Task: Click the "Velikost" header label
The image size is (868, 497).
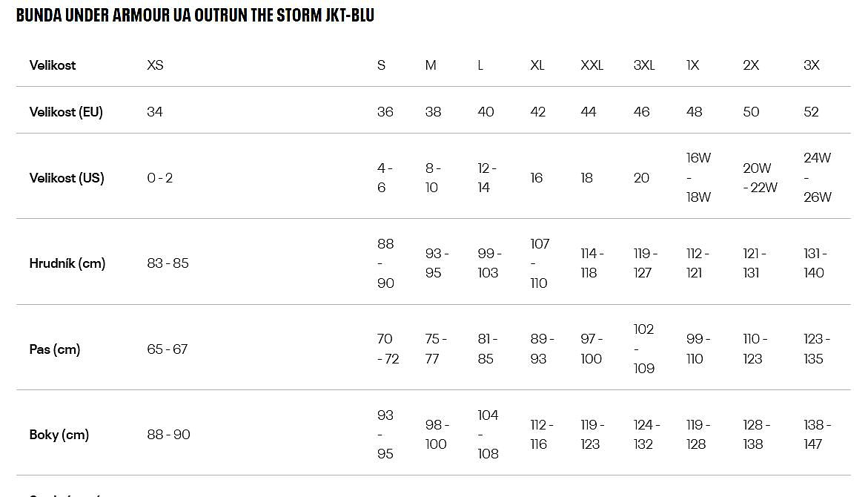Action: (53, 65)
